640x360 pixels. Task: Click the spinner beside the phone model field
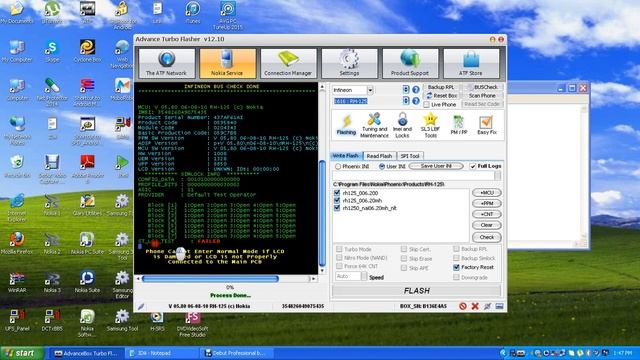coord(406,101)
